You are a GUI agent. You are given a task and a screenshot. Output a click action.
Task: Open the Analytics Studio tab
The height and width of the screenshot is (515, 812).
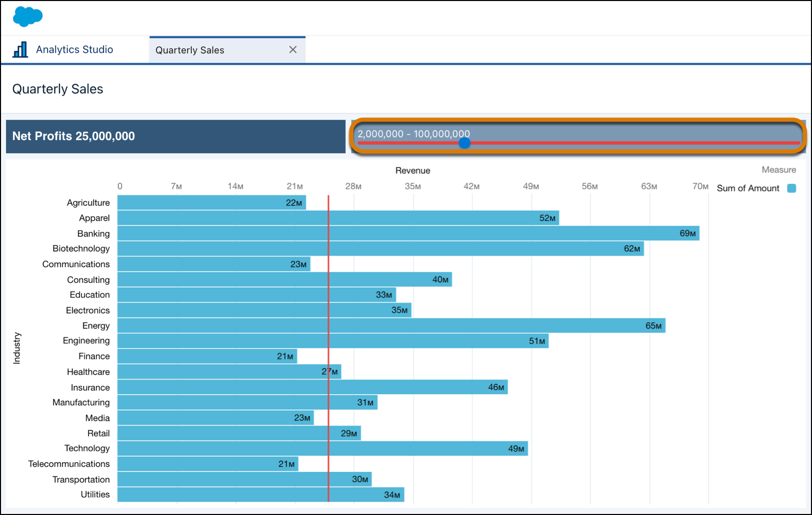[75, 49]
